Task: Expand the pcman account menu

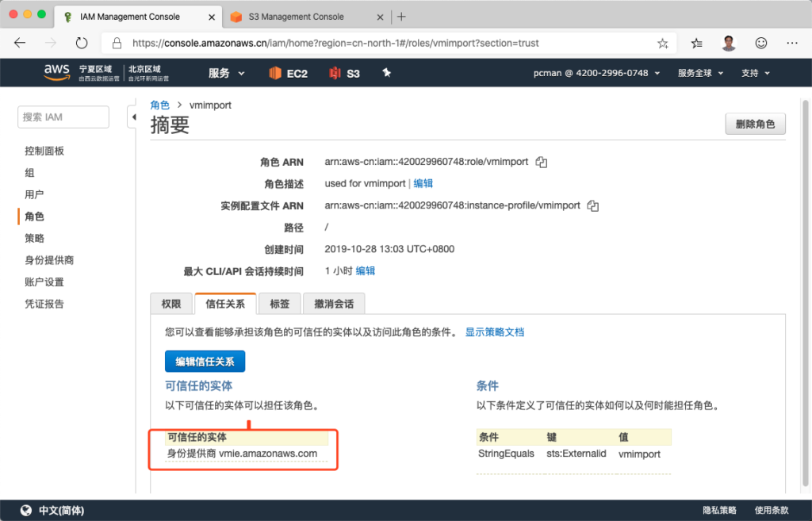Action: (x=597, y=73)
